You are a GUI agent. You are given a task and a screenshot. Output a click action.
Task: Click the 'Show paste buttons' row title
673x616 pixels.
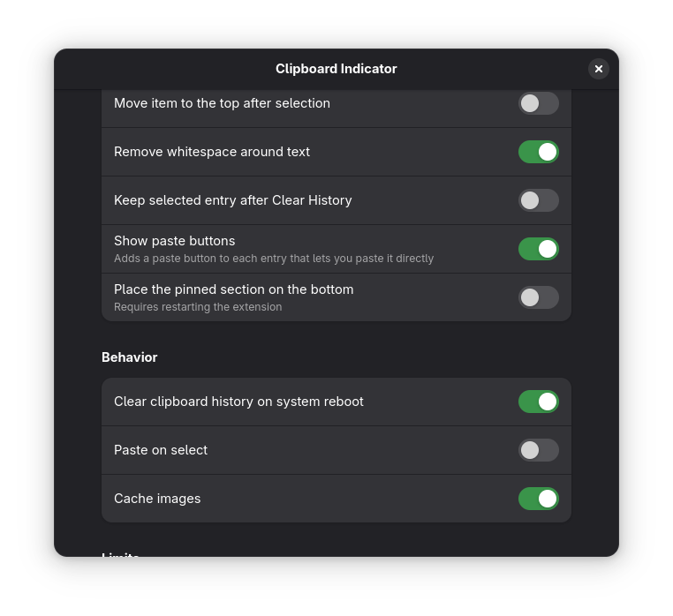(x=174, y=241)
